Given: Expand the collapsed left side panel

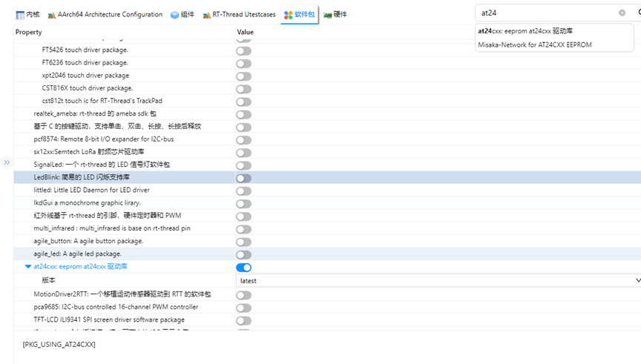Looking at the screenshot, I should [x=7, y=162].
